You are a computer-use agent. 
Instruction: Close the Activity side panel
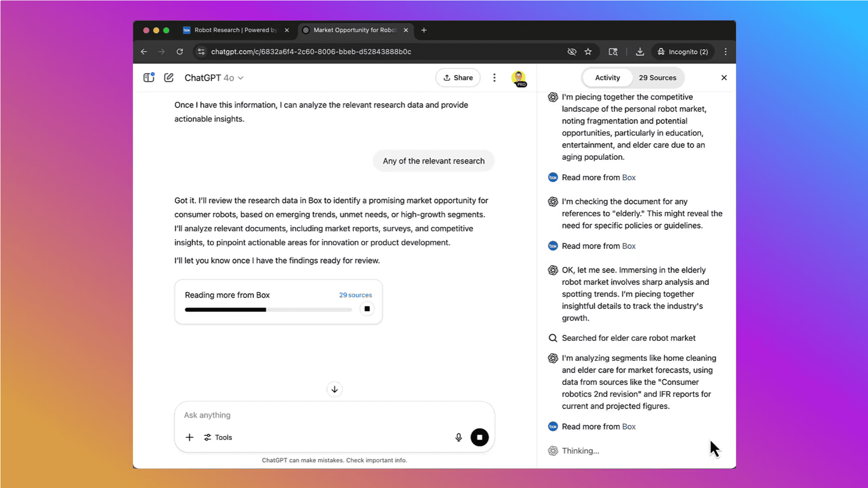pyautogui.click(x=724, y=77)
